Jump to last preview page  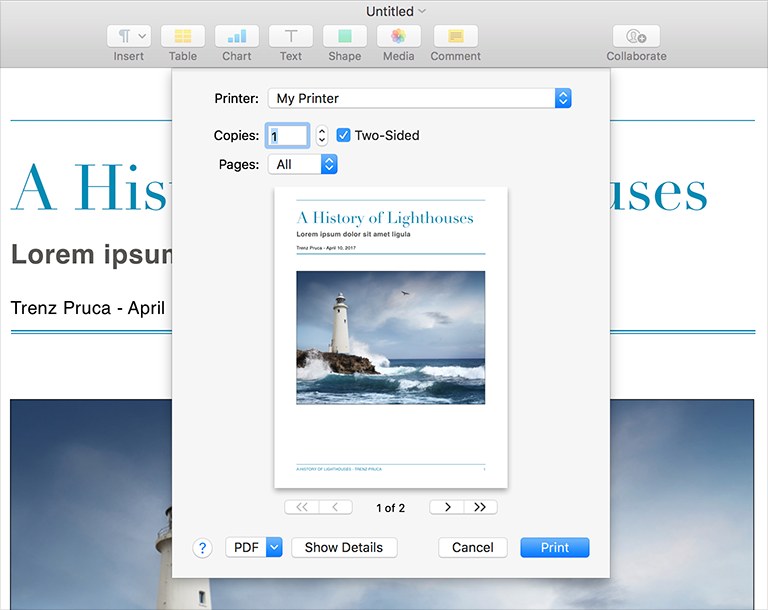[480, 507]
